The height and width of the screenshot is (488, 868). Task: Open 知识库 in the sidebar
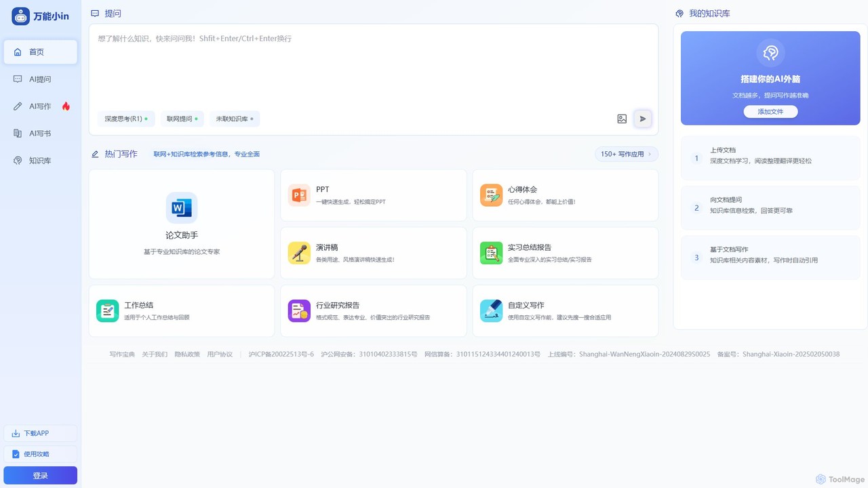41,161
